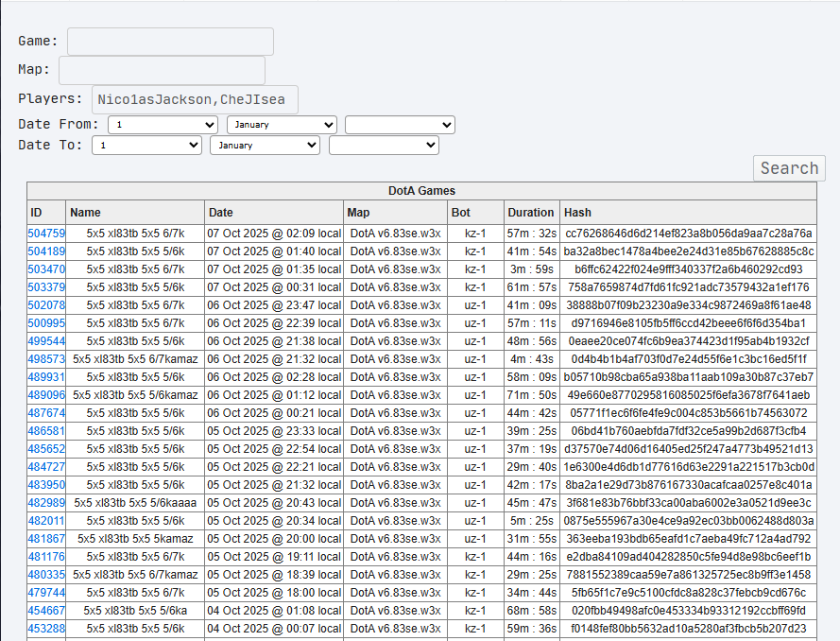The width and height of the screenshot is (840, 641).
Task: Select name '5x5 xl83tb 5x5 5/6ka'
Action: [x=135, y=611]
